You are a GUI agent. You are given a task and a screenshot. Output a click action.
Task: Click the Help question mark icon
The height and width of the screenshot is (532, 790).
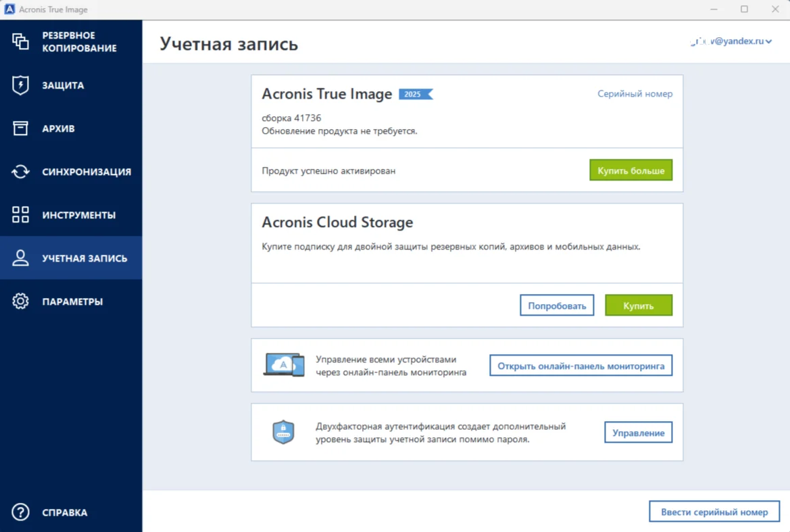pyautogui.click(x=20, y=512)
